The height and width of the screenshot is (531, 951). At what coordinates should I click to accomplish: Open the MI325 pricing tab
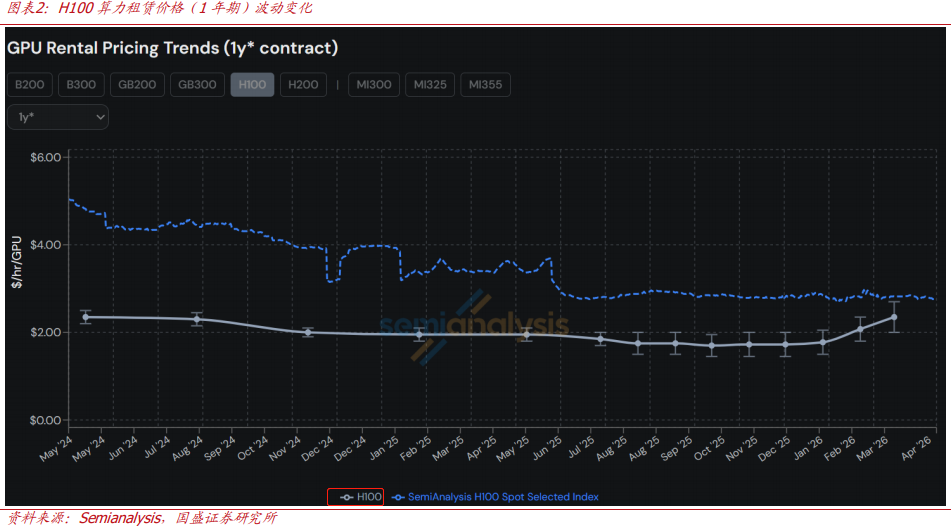click(430, 85)
